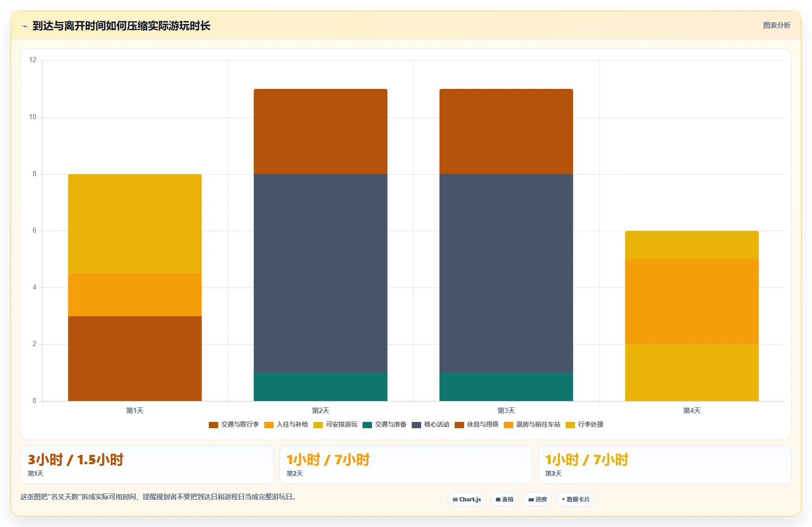The image size is (812, 527).
Task: Click the y-axis value 10
Action: (33, 117)
